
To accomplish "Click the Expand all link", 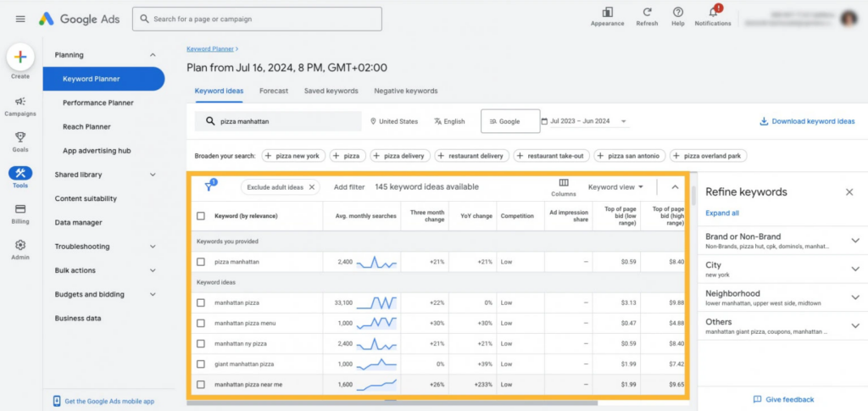I will click(722, 214).
